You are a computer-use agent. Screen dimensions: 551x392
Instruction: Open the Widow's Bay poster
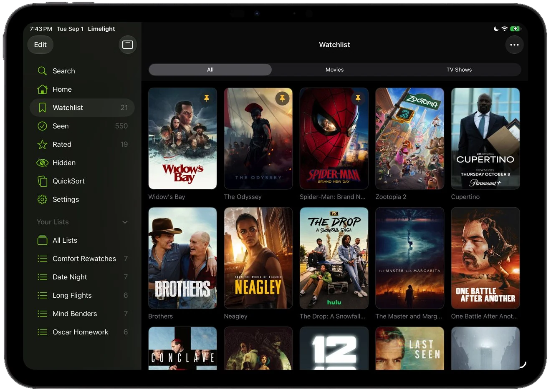click(182, 138)
